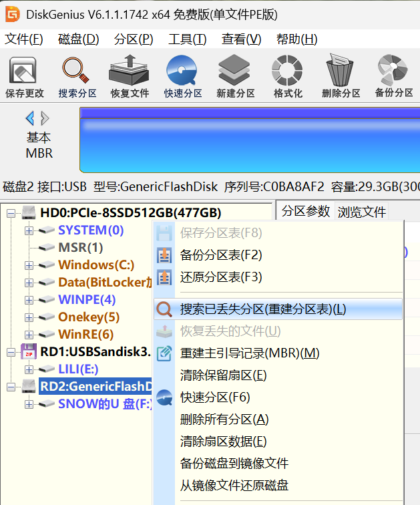The height and width of the screenshot is (505, 420).
Task: Select the SNOW的U盘(F:) tree item label
Action: (x=105, y=404)
